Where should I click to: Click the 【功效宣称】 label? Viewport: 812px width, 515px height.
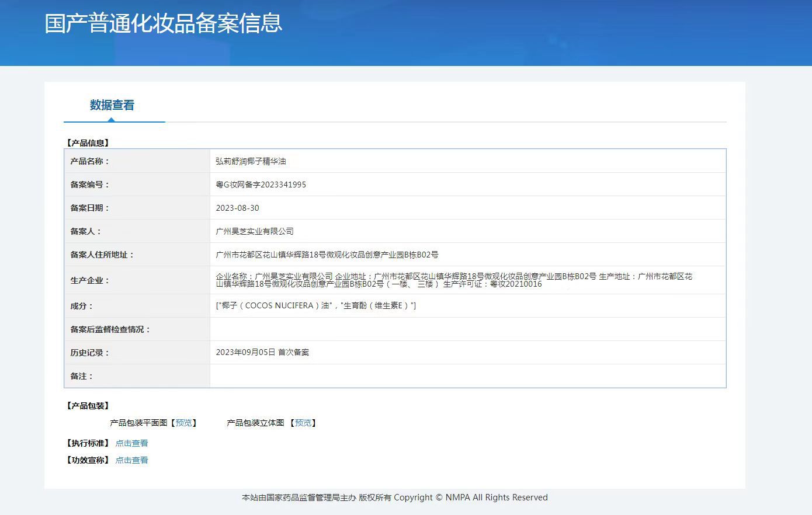[x=88, y=460]
